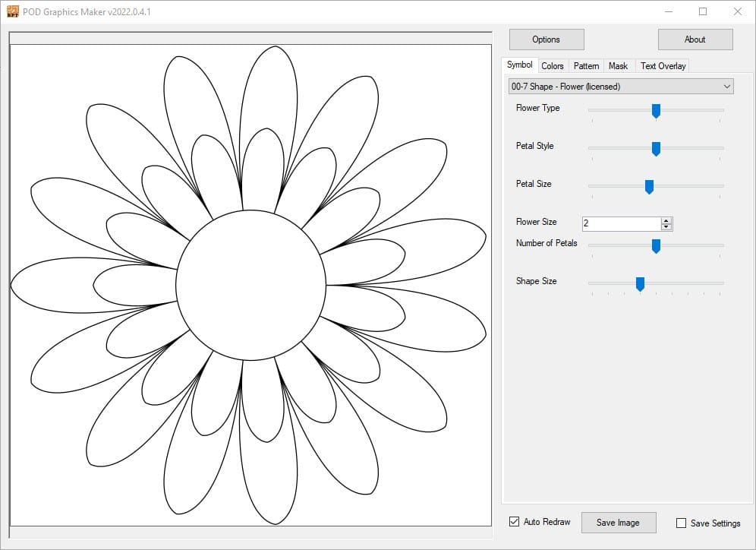Increase Flower Size with up arrow

point(666,220)
